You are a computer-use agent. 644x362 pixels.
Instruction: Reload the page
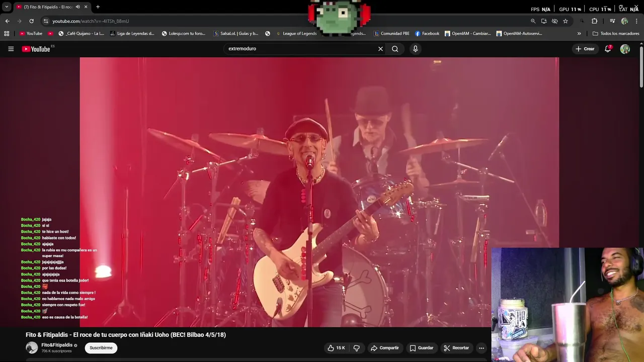(31, 21)
